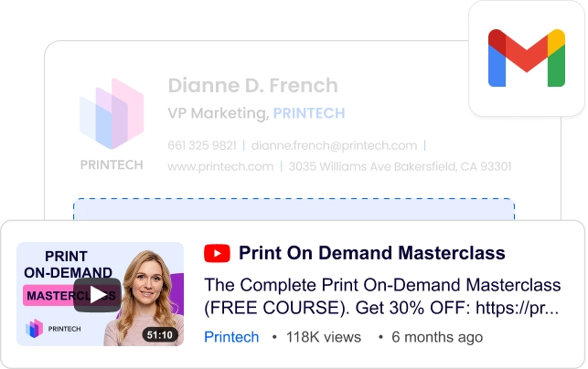Click the PRINTECH text under the logo
The image size is (588, 369).
pyautogui.click(x=112, y=164)
